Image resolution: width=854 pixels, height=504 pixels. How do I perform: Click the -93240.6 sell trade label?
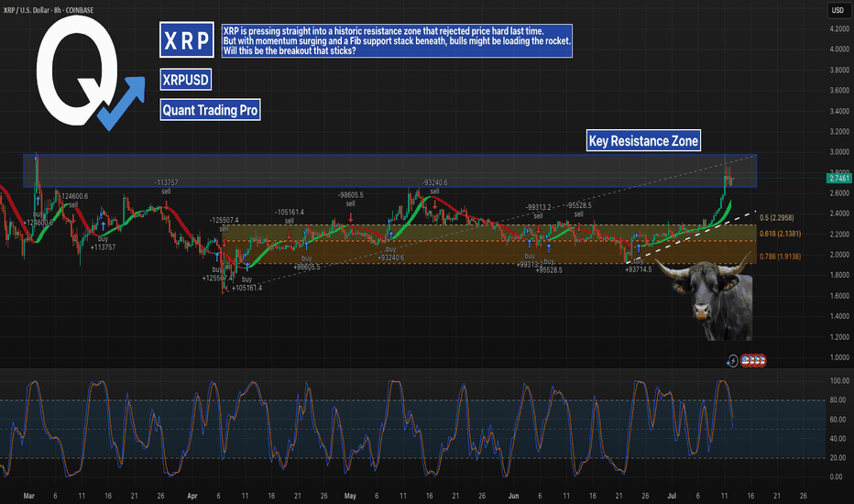point(434,187)
